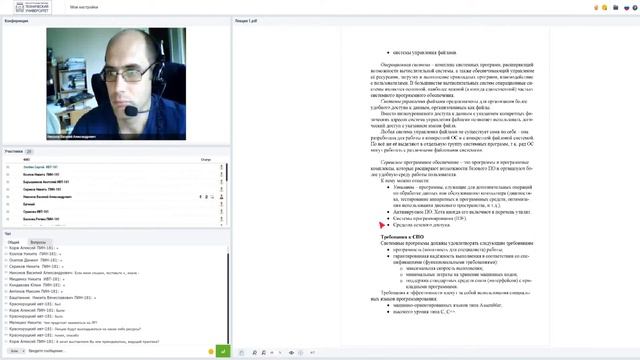The height and width of the screenshot is (360, 640).
Task: Toggle the marker left of Василий Александрович
Action: (8, 197)
